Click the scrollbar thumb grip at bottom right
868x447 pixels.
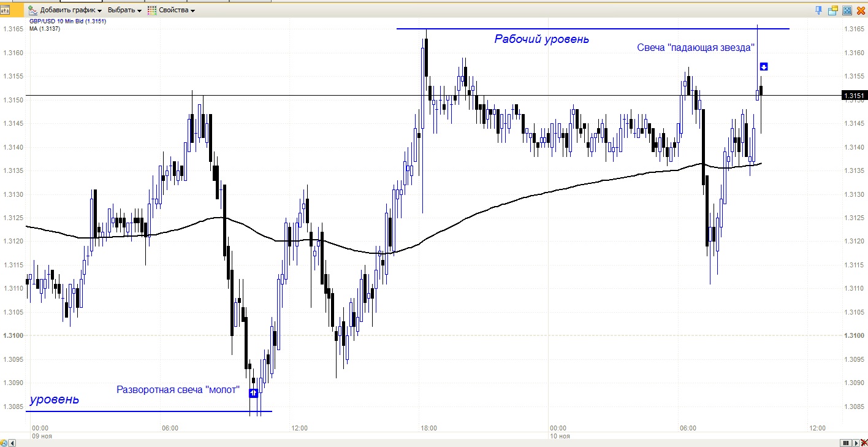tap(846, 443)
